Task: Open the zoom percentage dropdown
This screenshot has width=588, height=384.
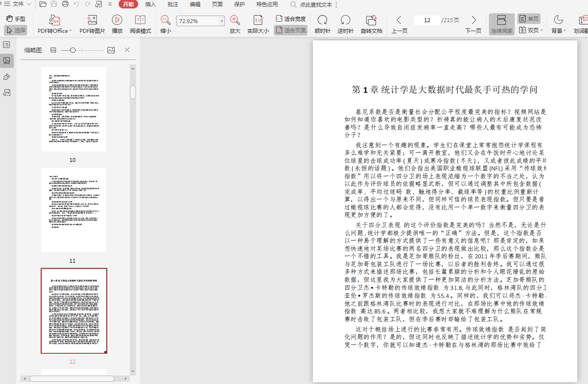Action: point(222,21)
